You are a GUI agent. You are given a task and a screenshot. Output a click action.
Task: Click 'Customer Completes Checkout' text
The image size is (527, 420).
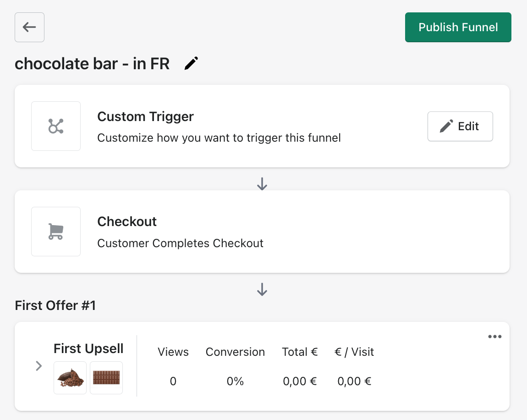pos(180,243)
